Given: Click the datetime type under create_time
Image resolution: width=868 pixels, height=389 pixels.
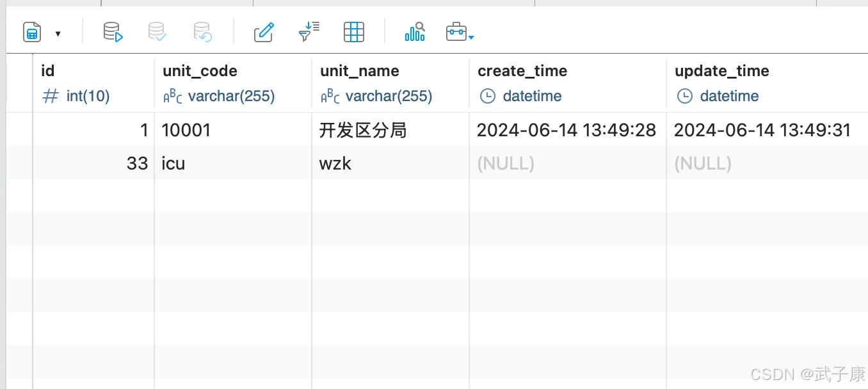Looking at the screenshot, I should pyautogui.click(x=521, y=97).
